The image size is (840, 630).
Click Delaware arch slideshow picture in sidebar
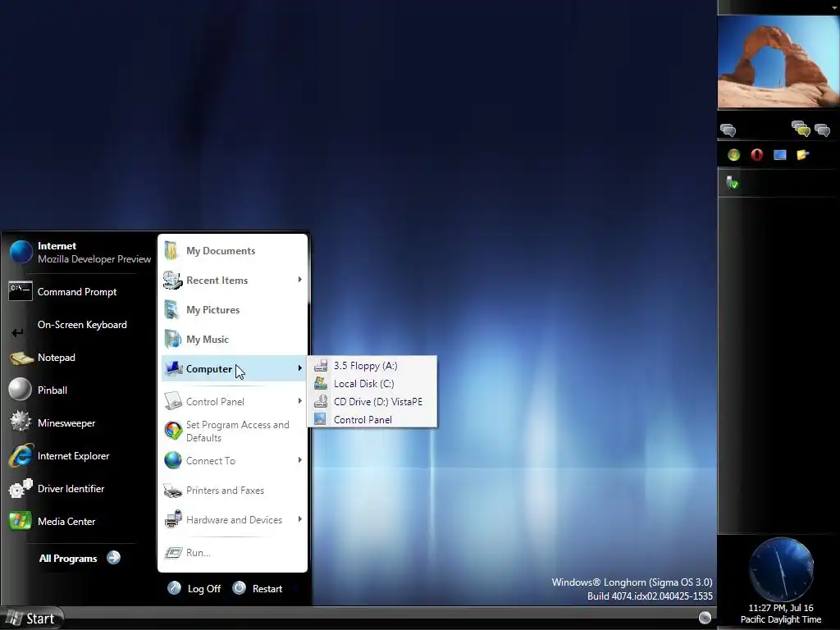coord(778,62)
